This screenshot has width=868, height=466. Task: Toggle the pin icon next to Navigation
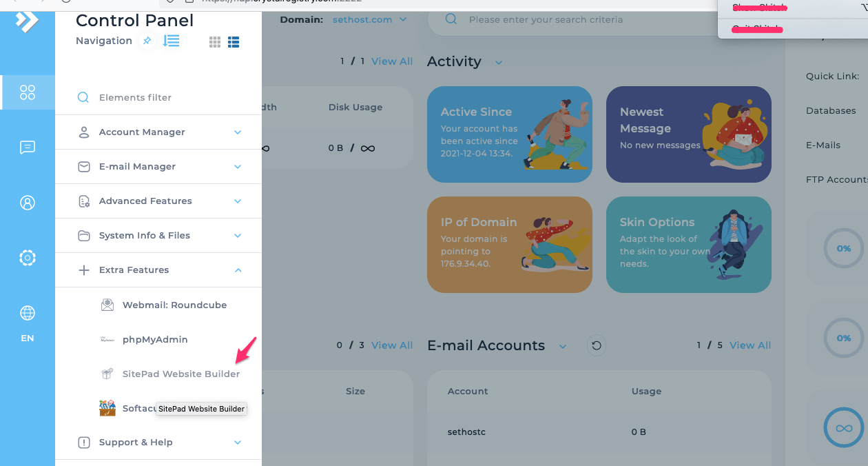pyautogui.click(x=147, y=41)
